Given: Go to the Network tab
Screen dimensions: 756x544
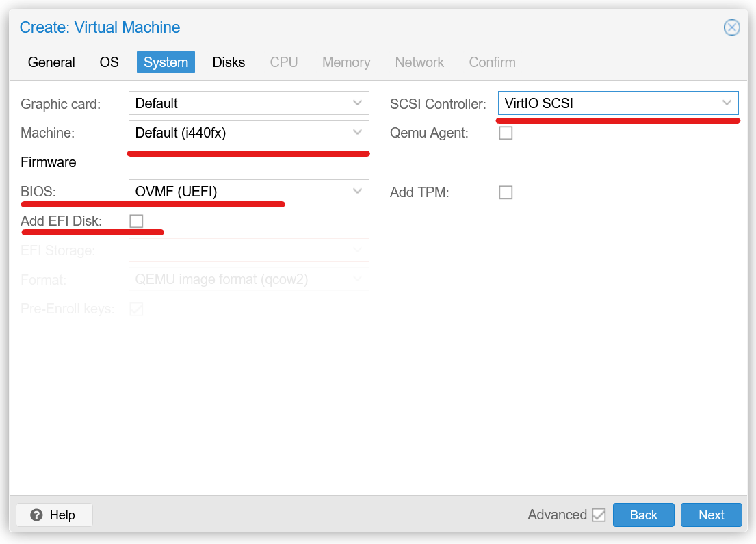Looking at the screenshot, I should [x=419, y=62].
